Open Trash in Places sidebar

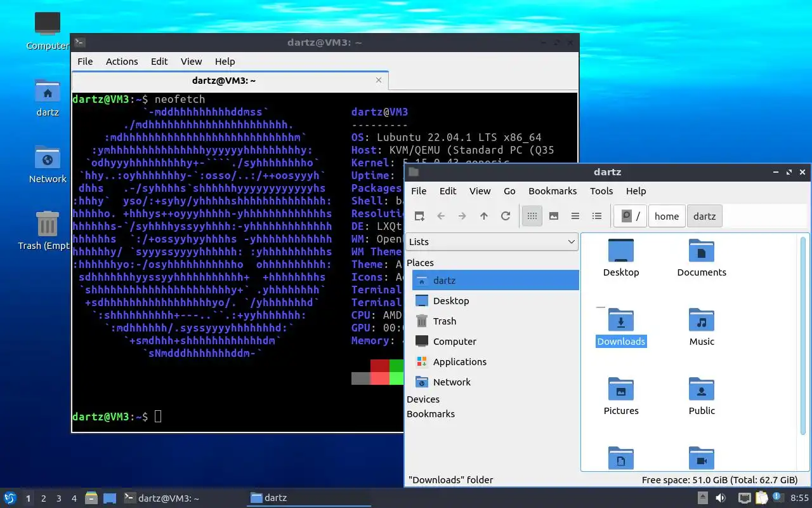(495, 321)
